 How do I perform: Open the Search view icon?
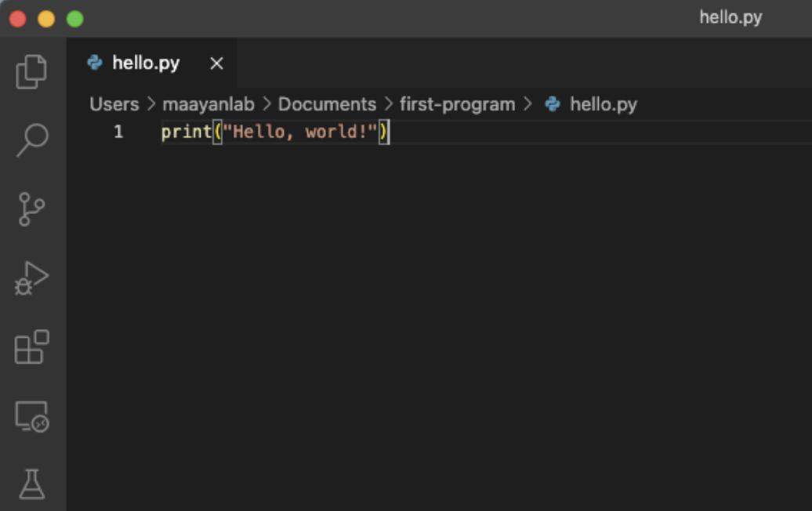pos(32,140)
